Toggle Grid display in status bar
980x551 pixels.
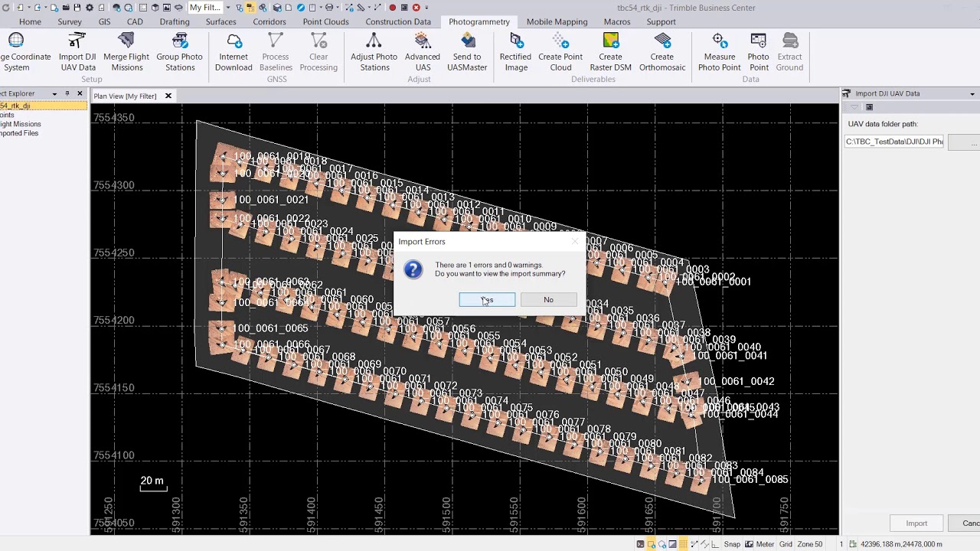tap(786, 544)
